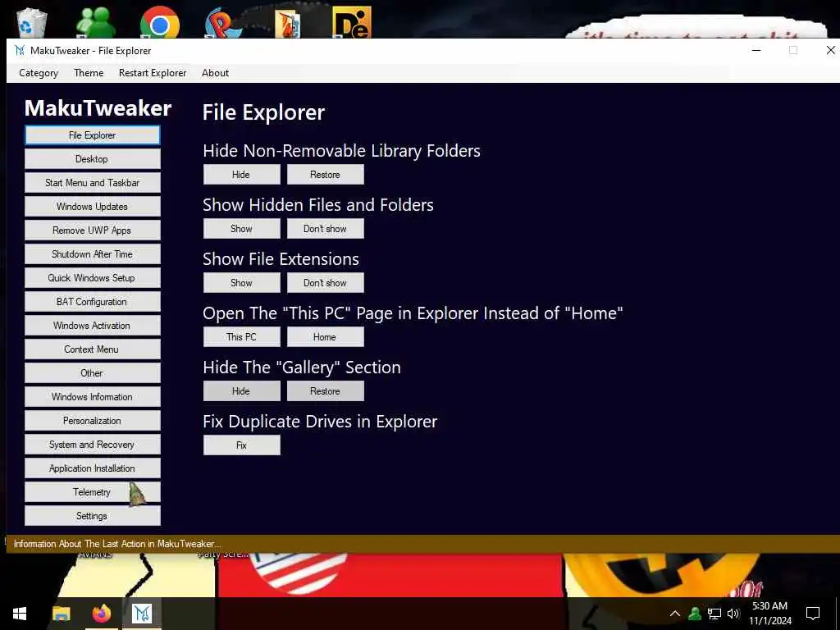Restore the Gallery section

click(x=325, y=391)
